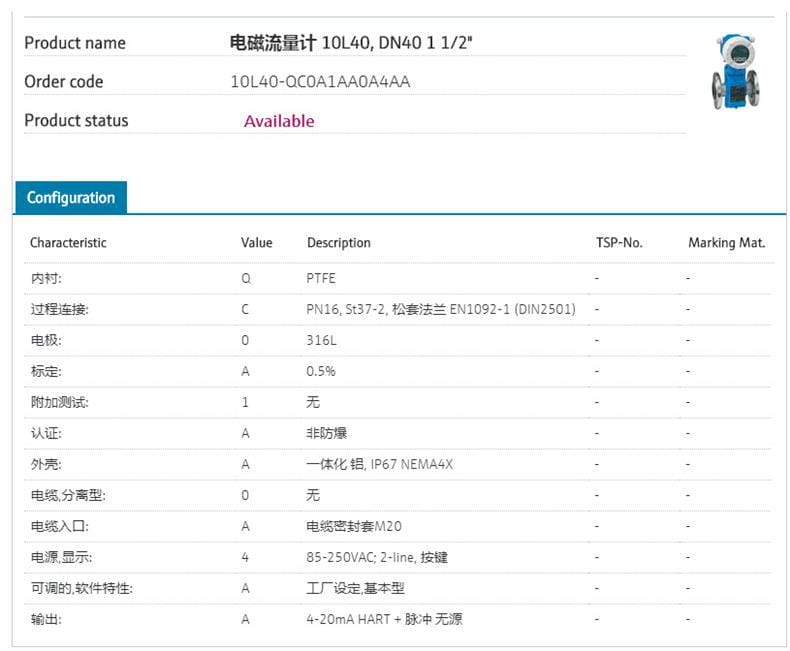Select the 316L electrode row description
790x651 pixels.
[320, 341]
